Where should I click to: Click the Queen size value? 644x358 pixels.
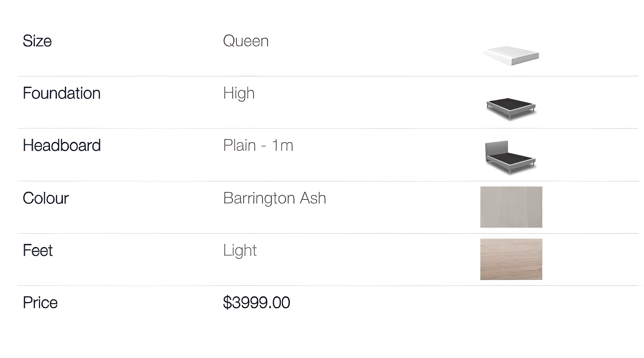(x=245, y=41)
